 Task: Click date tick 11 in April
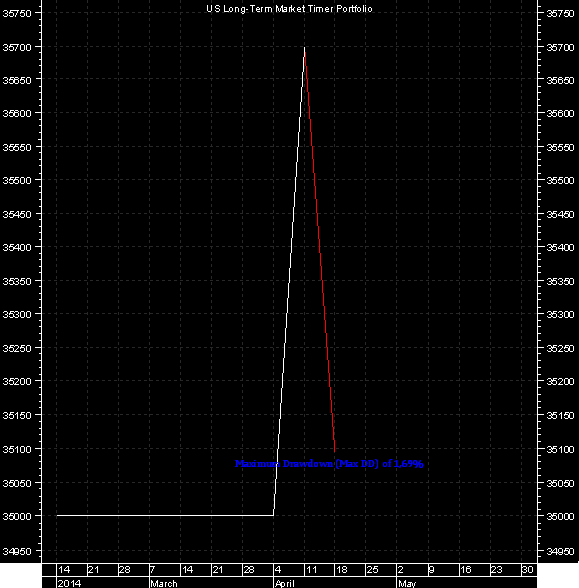(312, 570)
